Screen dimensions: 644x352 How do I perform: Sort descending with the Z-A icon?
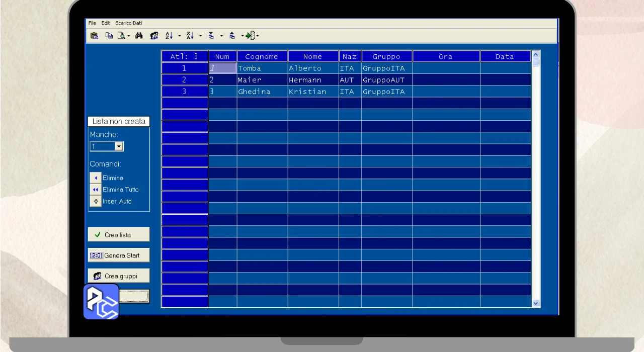[x=190, y=36]
